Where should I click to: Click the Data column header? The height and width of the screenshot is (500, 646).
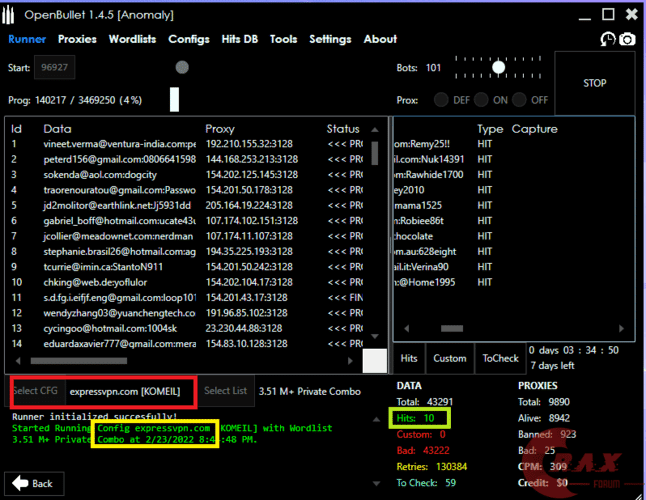click(57, 129)
